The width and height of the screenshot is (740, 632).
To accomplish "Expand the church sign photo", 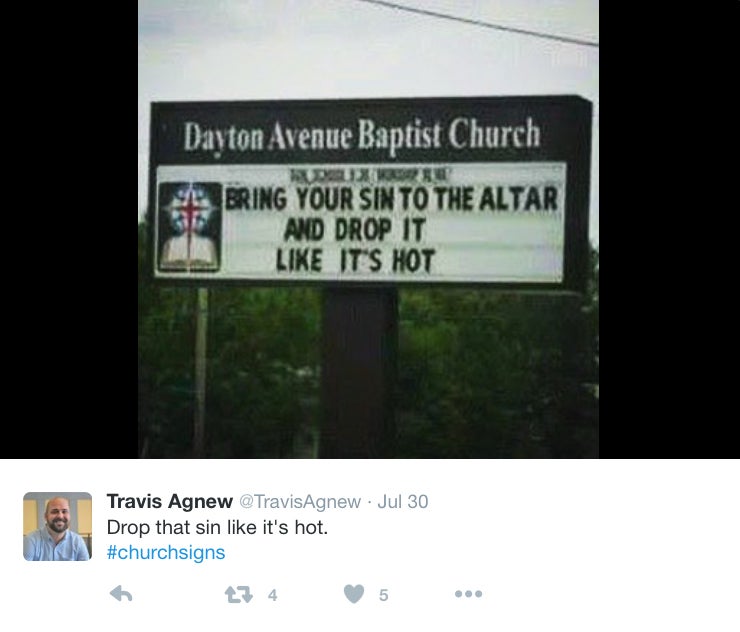I will (x=369, y=229).
